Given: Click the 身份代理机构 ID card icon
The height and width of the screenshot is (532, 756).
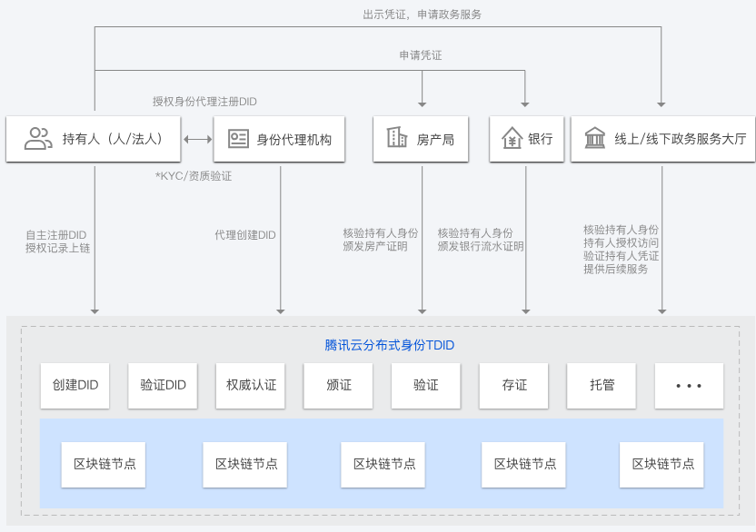Looking at the screenshot, I should (x=237, y=138).
